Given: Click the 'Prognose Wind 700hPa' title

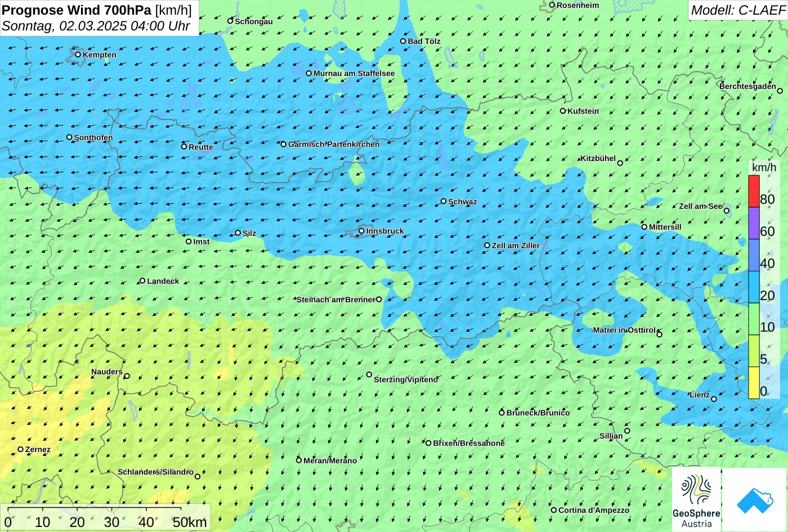Looking at the screenshot, I should (x=77, y=10).
